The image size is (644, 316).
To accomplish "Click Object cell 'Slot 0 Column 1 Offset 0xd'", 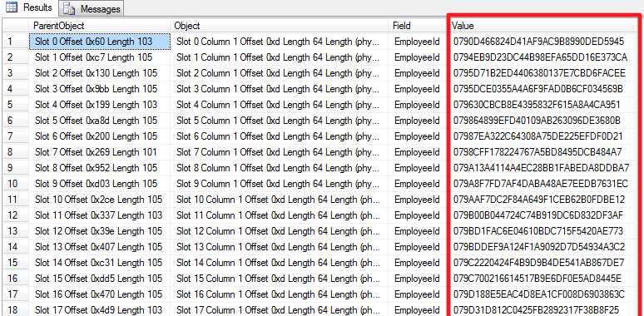I will pos(280,42).
